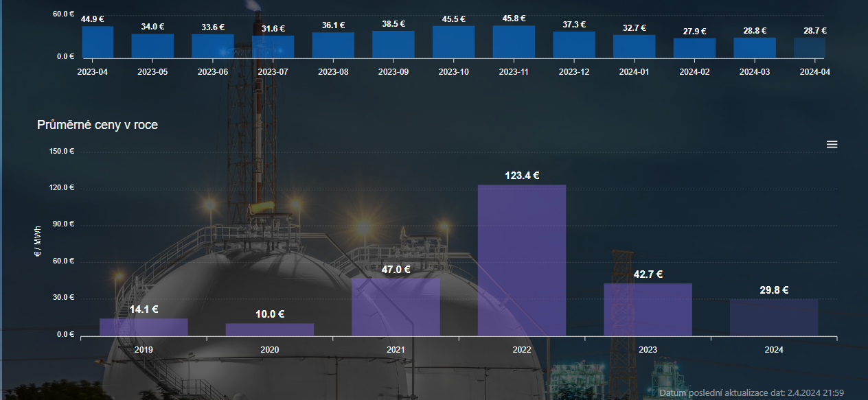The width and height of the screenshot is (868, 400).
Task: Click the '123.4 €' data label
Action: [x=522, y=176]
